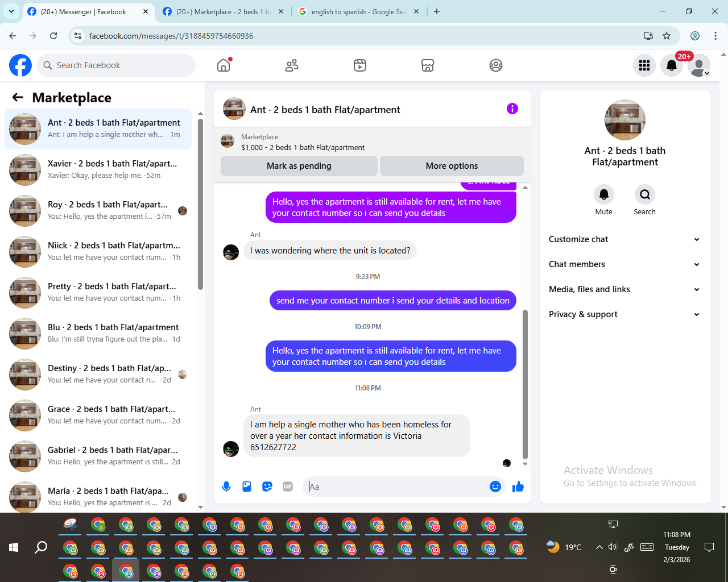The height and width of the screenshot is (582, 728).
Task: Open Gabriel's conversation in the list
Action: pyautogui.click(x=98, y=456)
